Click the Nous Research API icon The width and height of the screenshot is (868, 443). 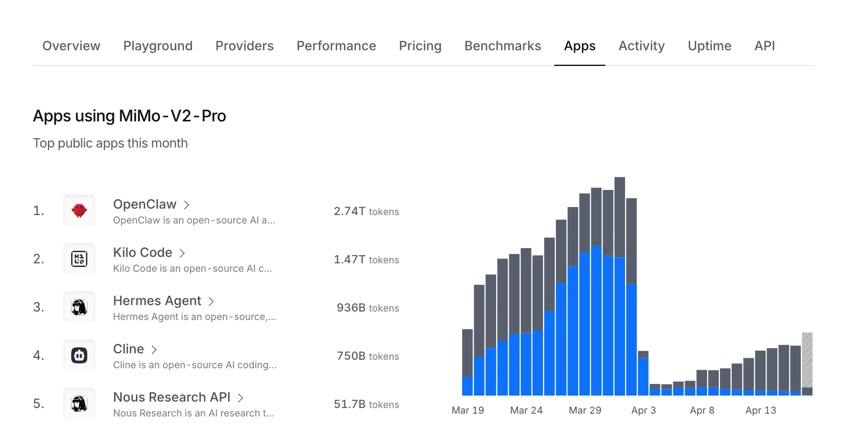point(79,404)
